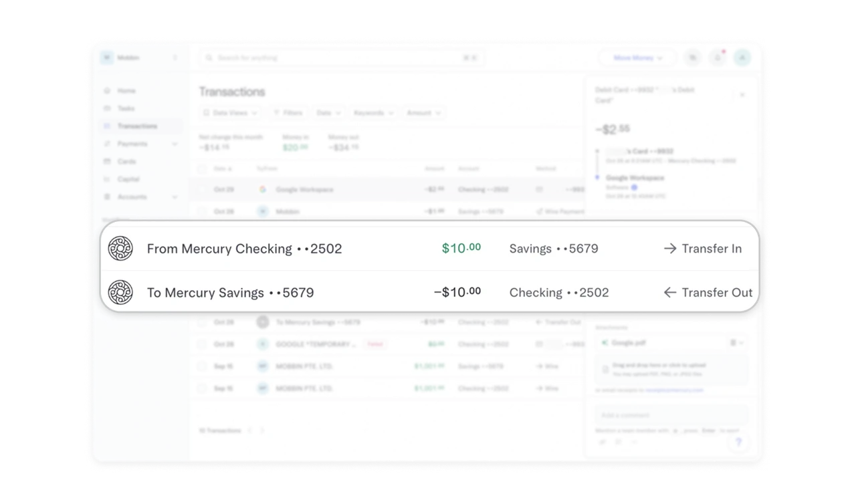
Task: Click the drag-and-drop upload area
Action: [x=671, y=369]
